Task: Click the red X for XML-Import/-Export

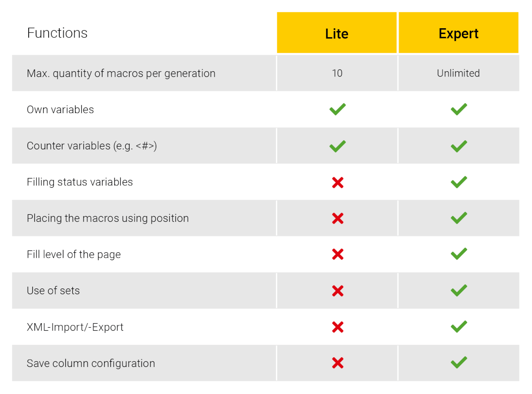Action: [338, 327]
